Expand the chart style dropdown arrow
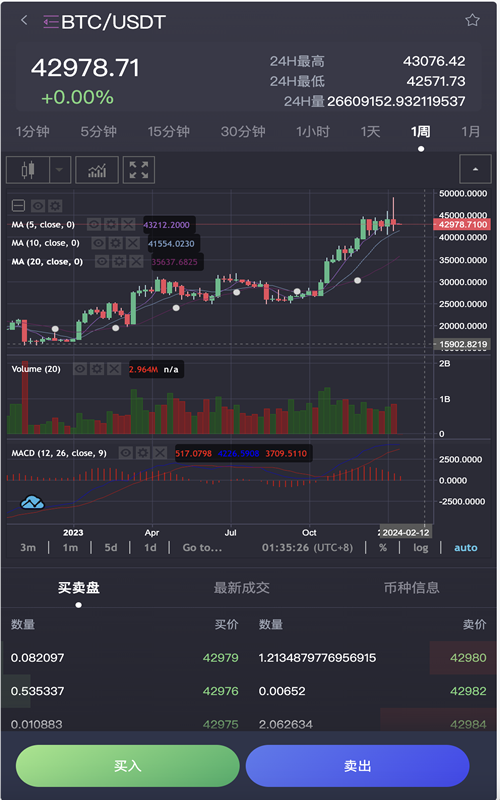 [x=60, y=169]
